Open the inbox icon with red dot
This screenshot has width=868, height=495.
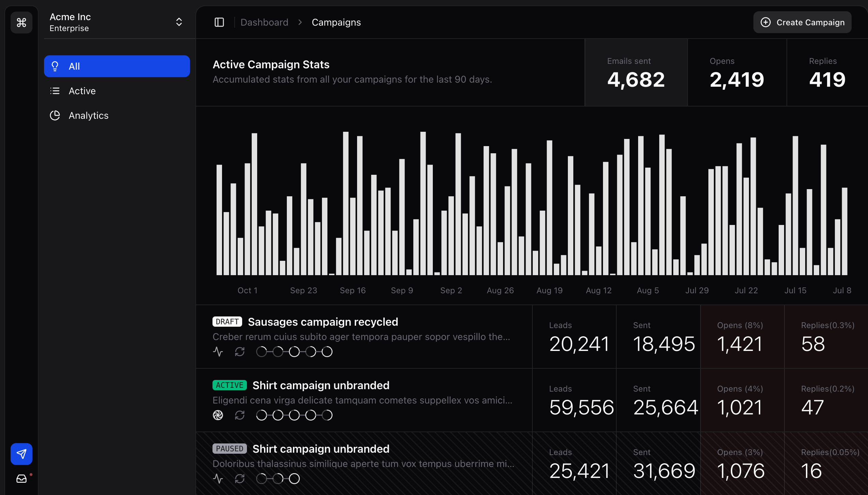point(21,479)
